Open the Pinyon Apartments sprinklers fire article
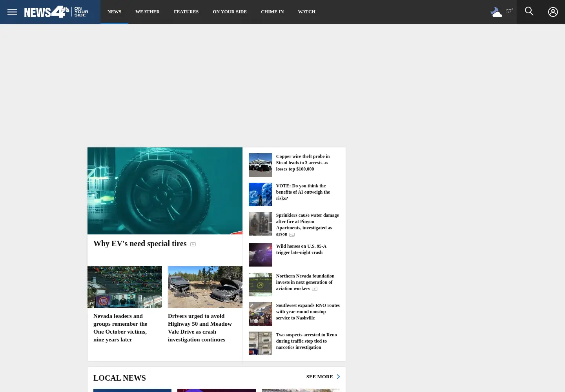This screenshot has width=565, height=392. tap(307, 225)
